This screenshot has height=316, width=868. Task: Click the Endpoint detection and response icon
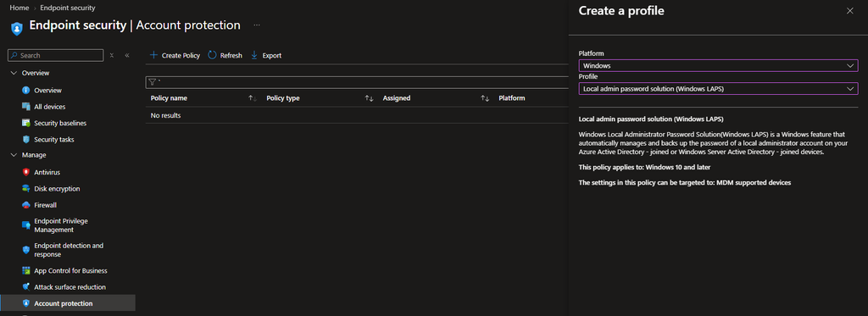point(25,250)
